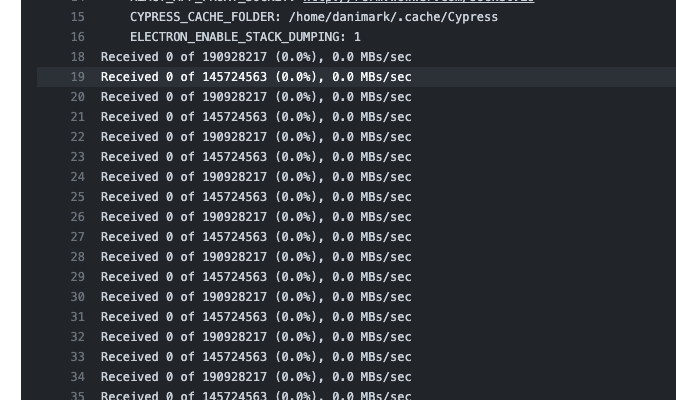Image resolution: width=676 pixels, height=400 pixels.
Task: Jump to line number 34
Action: (78, 377)
